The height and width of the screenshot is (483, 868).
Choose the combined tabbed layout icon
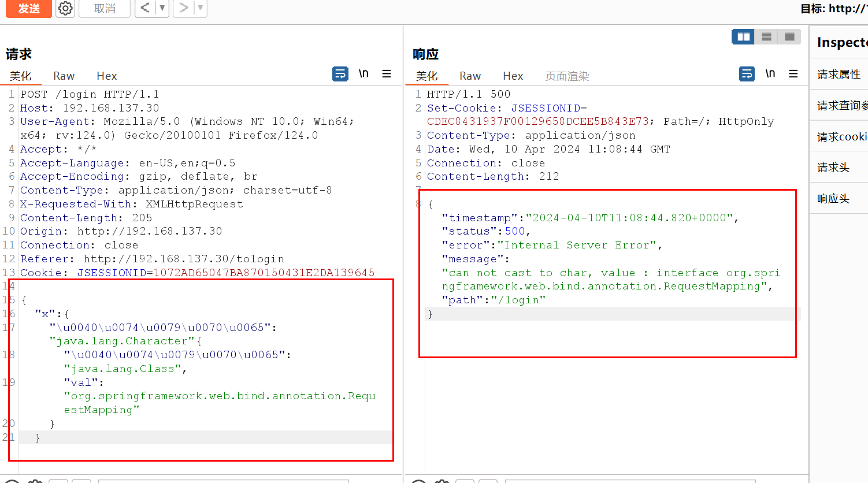click(x=789, y=37)
